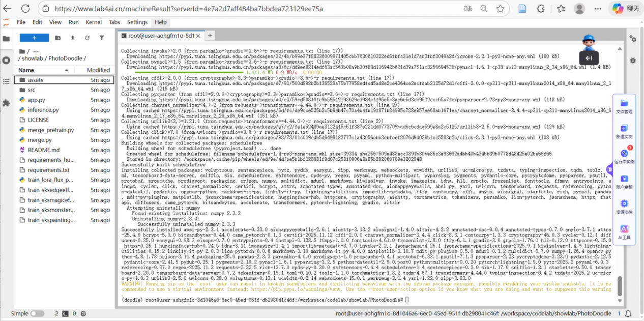The height and width of the screenshot is (321, 644).
Task: Refresh the browser page
Action: 25,9
